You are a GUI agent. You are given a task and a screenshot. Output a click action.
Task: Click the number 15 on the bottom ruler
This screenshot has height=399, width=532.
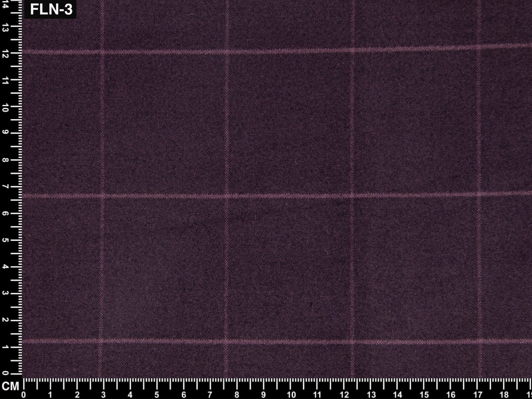click(425, 394)
